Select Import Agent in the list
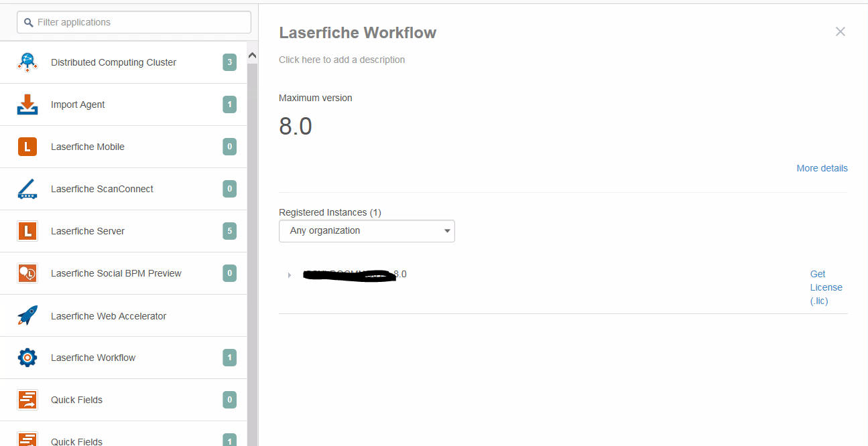The height and width of the screenshot is (446, 868). [123, 104]
